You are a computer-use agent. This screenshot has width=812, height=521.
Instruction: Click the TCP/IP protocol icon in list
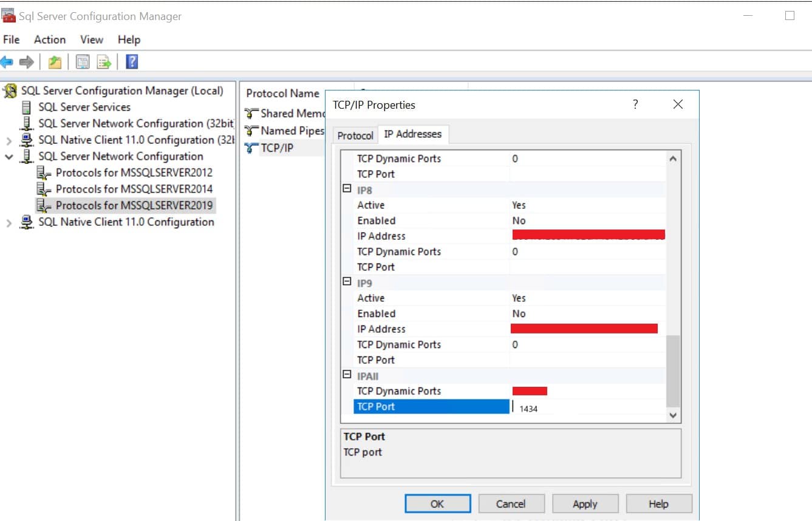251,148
